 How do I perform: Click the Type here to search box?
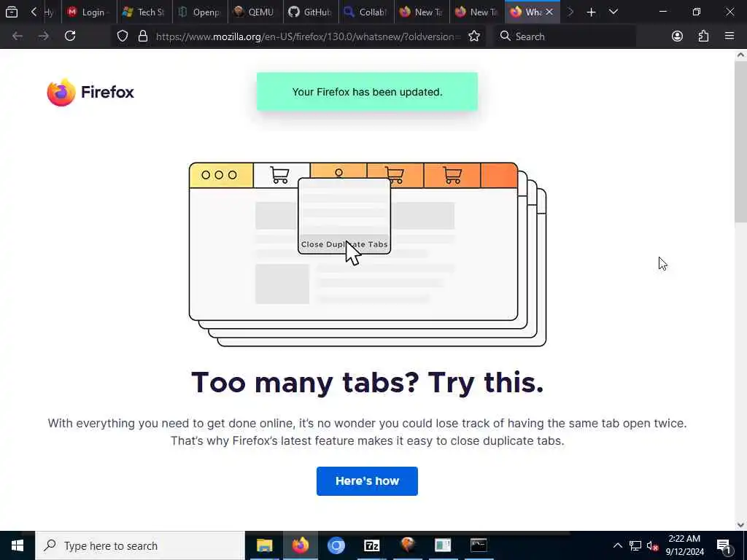(x=140, y=545)
